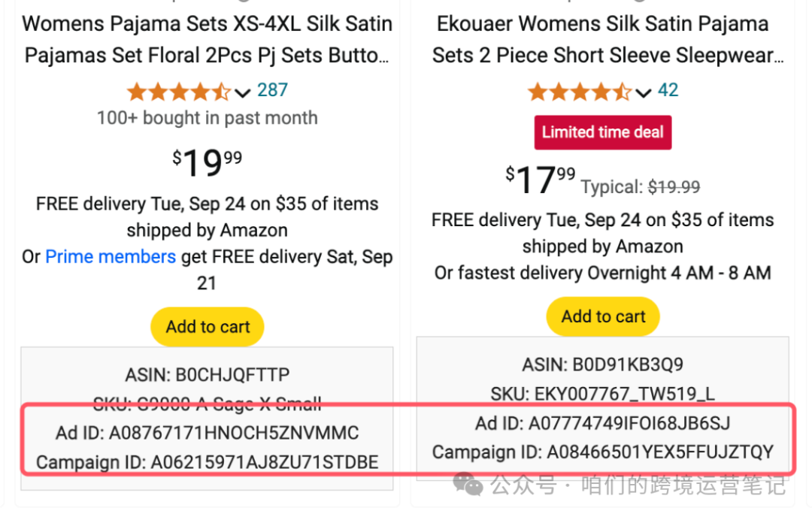Click the struck-through Typical $19.99 price

click(x=674, y=186)
